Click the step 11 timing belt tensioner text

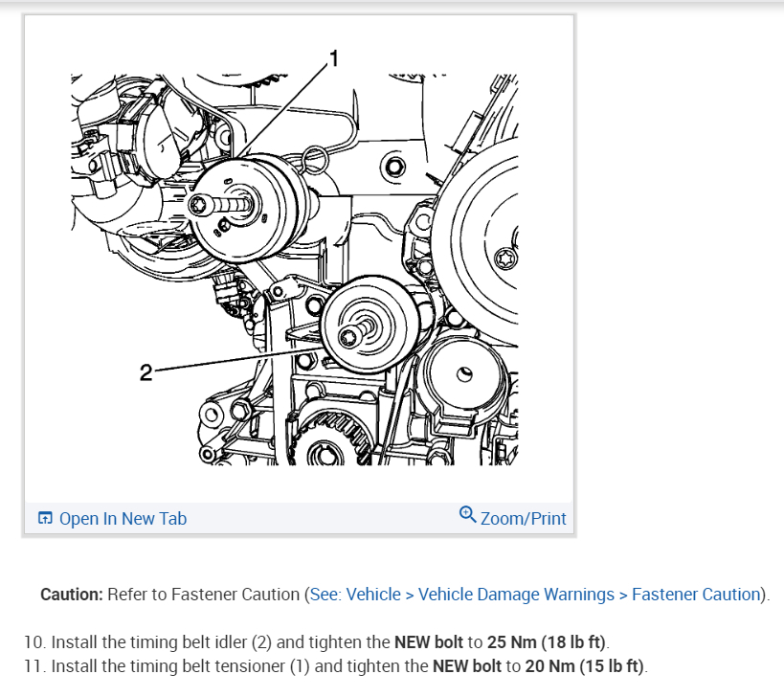pyautogui.click(x=335, y=666)
